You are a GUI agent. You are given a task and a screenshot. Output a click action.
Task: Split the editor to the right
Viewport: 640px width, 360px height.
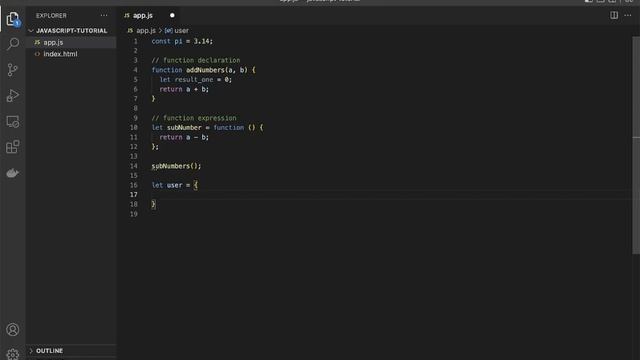coord(613,16)
